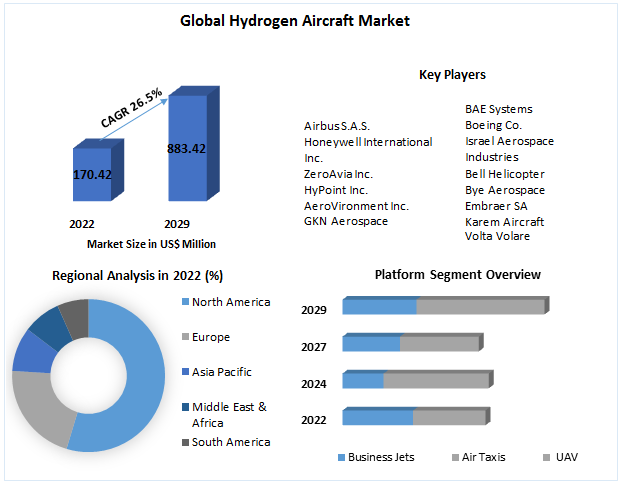This screenshot has height=487, width=622.
Task: Click the Key Players heading
Action: (x=452, y=75)
